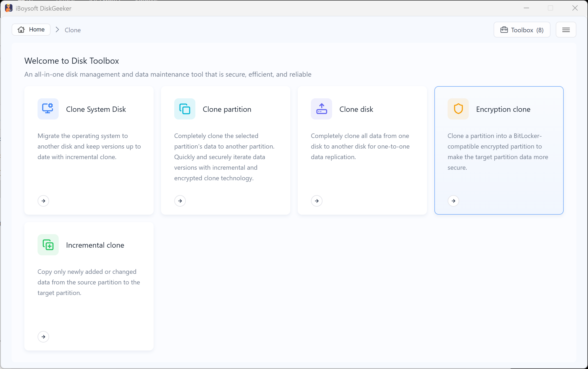The height and width of the screenshot is (369, 588).
Task: Click the 'Migrate the operating system' description
Action: coord(89,146)
